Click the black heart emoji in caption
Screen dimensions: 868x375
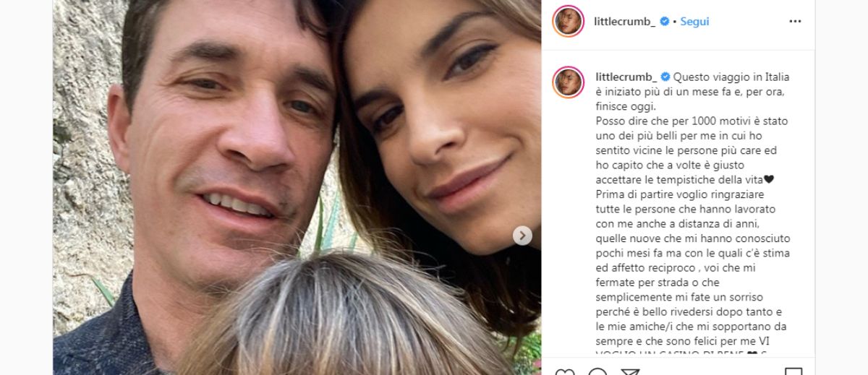769,179
